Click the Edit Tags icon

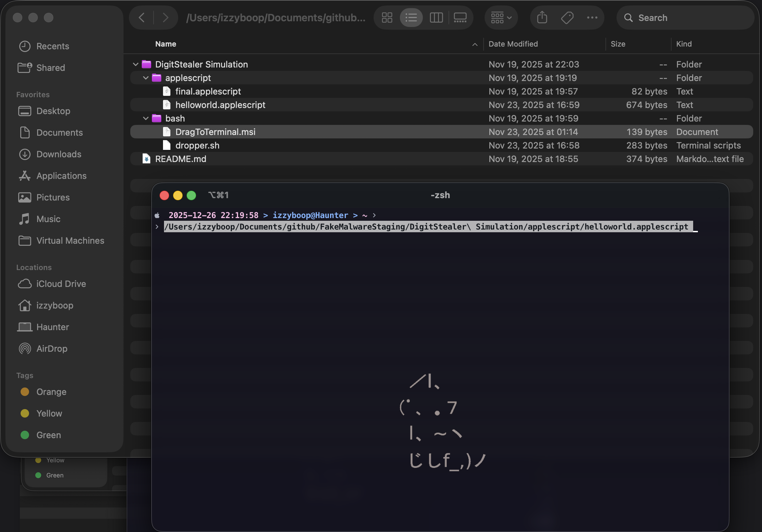click(x=567, y=18)
